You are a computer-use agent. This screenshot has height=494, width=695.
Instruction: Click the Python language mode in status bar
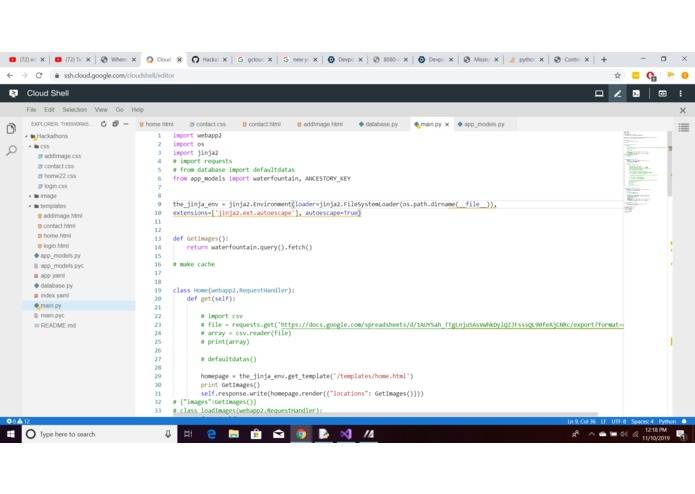667,421
